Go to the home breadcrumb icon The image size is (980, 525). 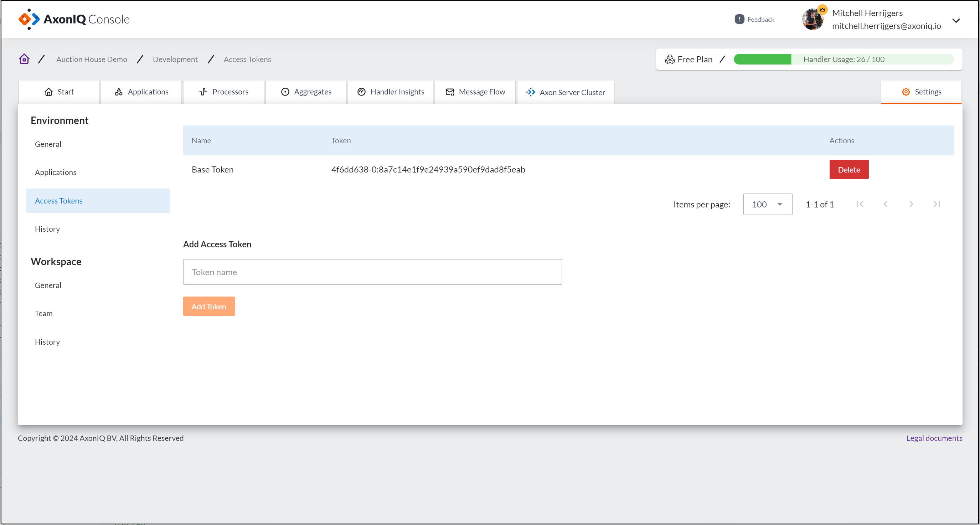pyautogui.click(x=24, y=59)
